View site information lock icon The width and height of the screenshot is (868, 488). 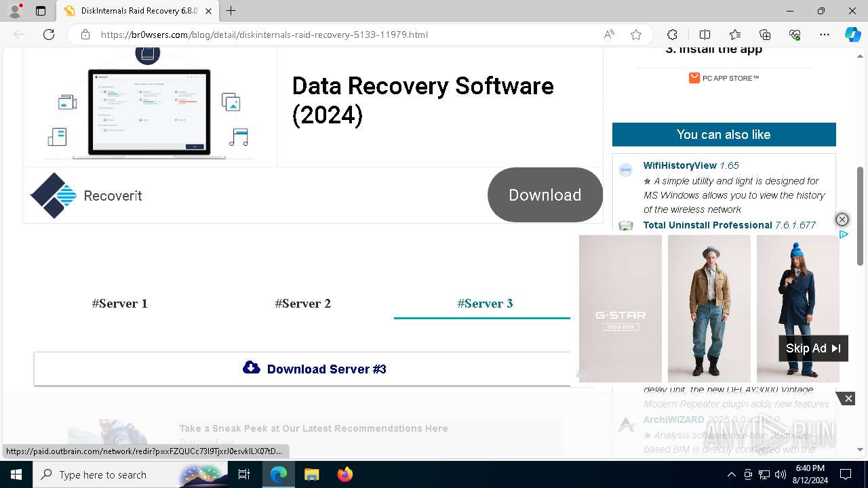85,35
